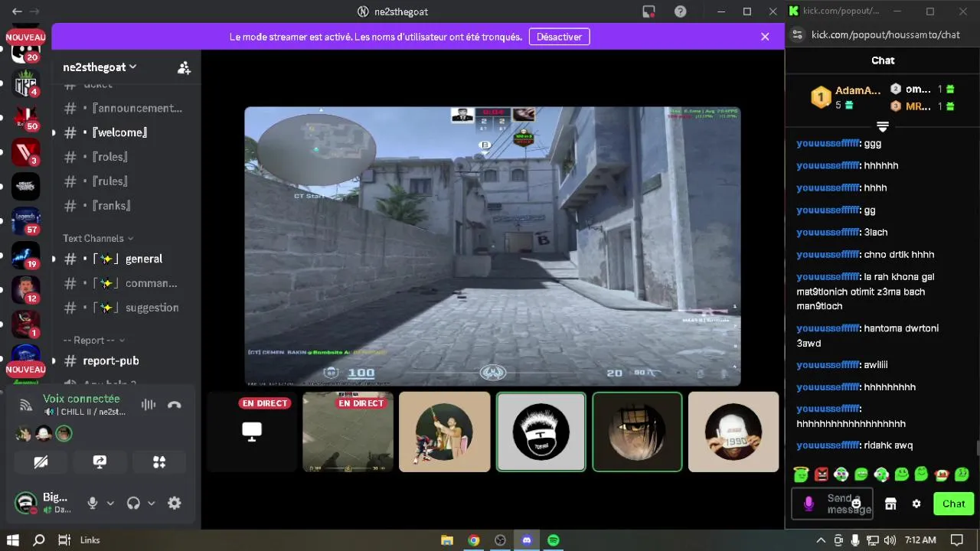Click Désactiver to disable streamer mode
The image size is (980, 551).
click(x=559, y=37)
